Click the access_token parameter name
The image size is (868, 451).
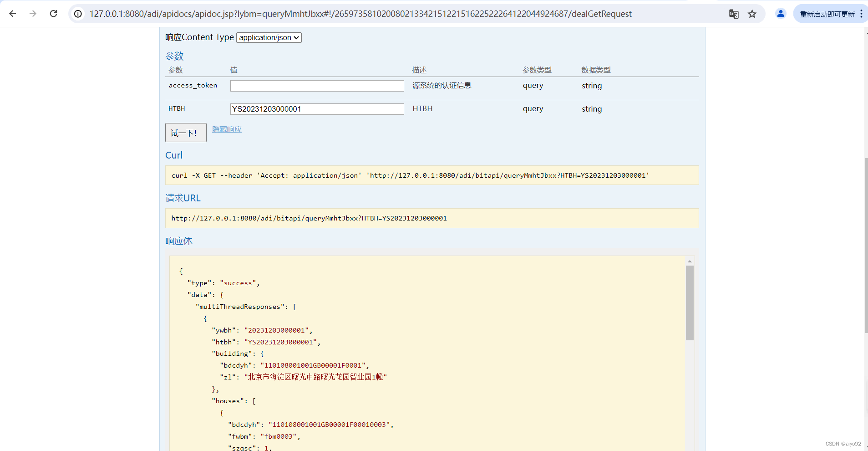(x=193, y=85)
